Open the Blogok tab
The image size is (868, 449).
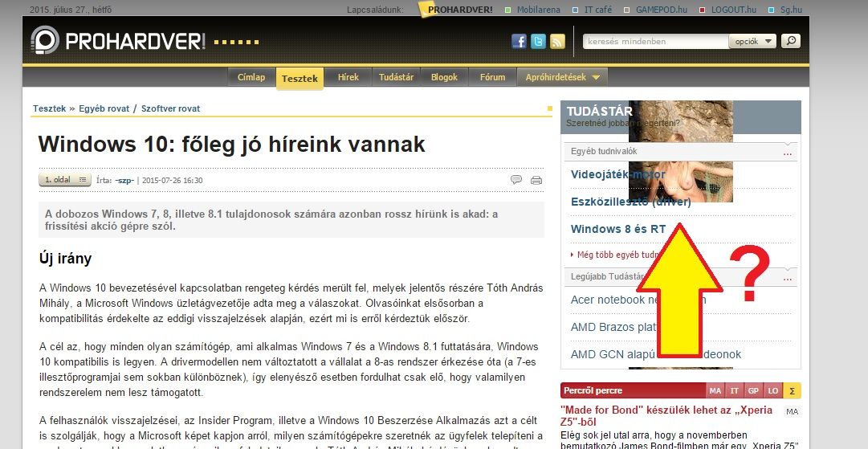[x=444, y=77]
